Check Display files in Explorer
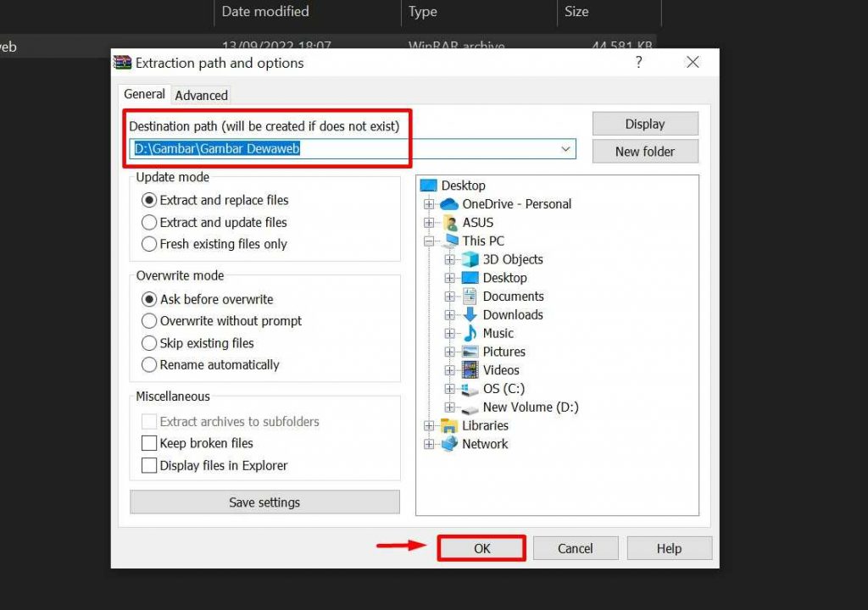Image resolution: width=868 pixels, height=610 pixels. pos(149,465)
